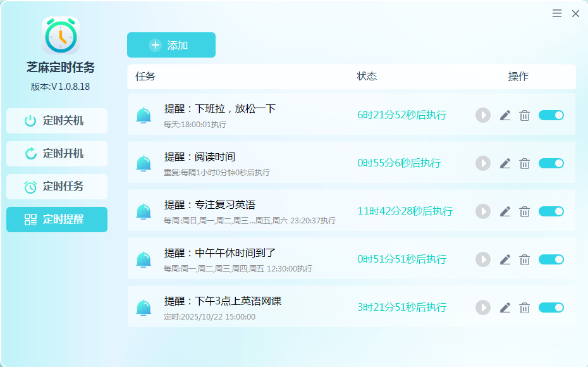Click the bell icon of 下午3点上英语网课
The height and width of the screenshot is (367, 588).
(144, 308)
